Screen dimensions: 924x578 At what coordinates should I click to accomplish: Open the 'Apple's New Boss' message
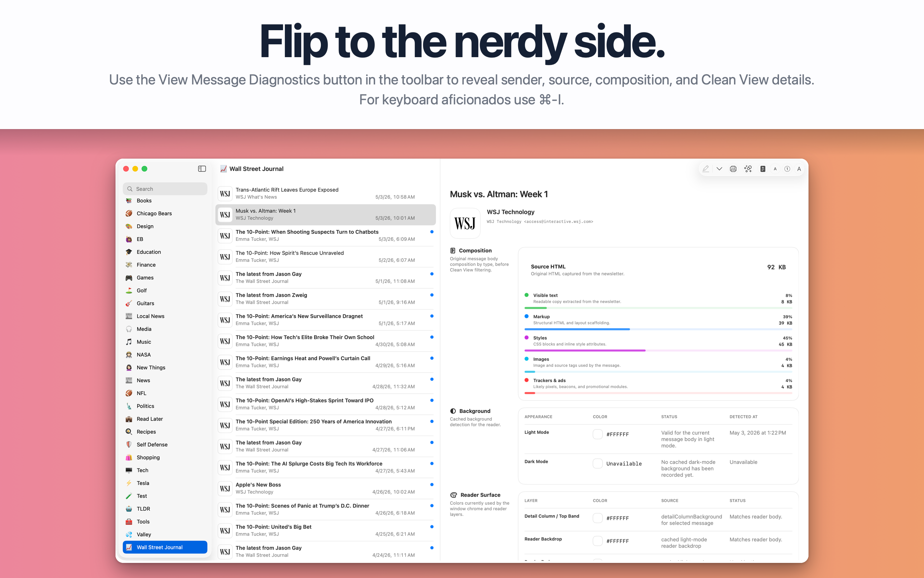[x=326, y=488]
